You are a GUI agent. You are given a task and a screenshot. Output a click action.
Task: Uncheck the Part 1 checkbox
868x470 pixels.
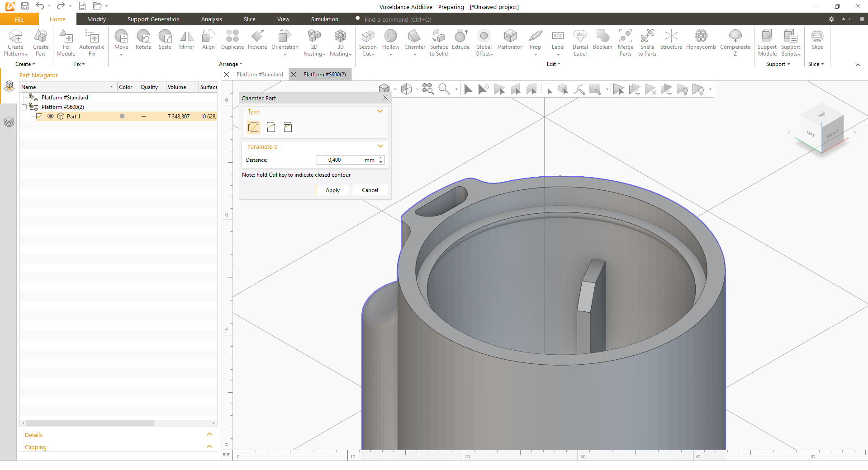39,117
